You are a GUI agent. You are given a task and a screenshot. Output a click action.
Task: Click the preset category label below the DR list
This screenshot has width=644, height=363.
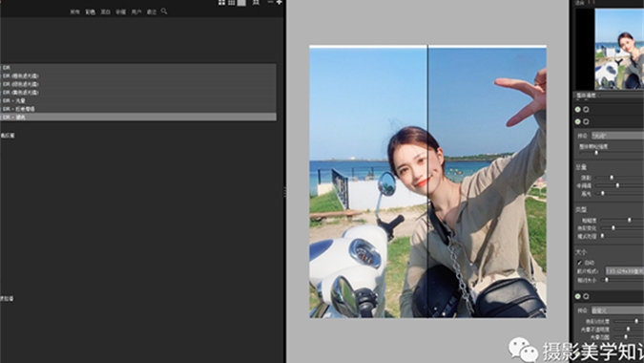click(8, 136)
